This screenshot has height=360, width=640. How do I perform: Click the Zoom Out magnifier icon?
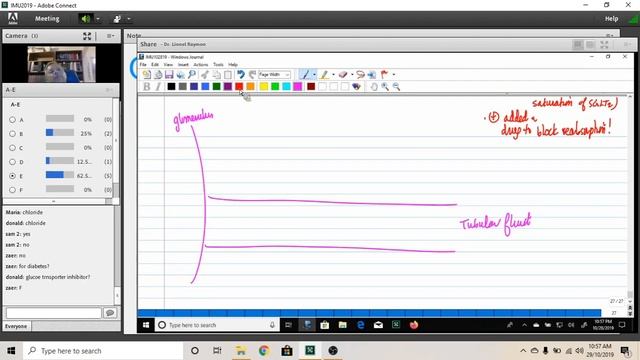[x=396, y=86]
